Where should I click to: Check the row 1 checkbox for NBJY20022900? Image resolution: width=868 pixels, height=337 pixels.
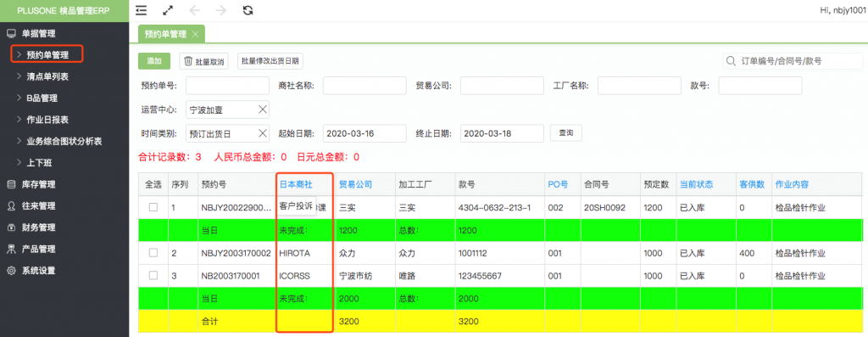point(153,207)
